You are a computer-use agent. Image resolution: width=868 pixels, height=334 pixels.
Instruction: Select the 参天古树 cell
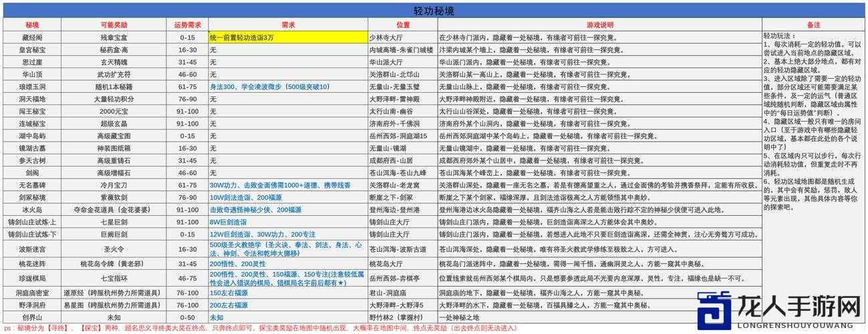coord(31,160)
